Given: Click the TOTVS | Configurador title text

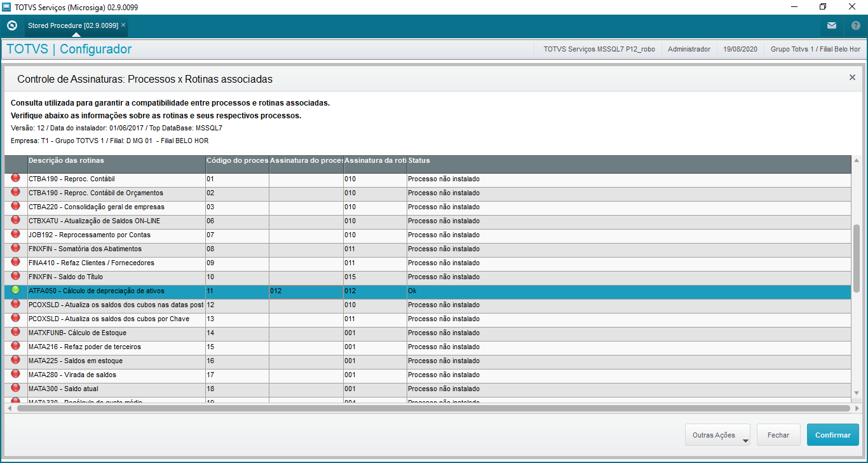Looking at the screenshot, I should pos(69,49).
